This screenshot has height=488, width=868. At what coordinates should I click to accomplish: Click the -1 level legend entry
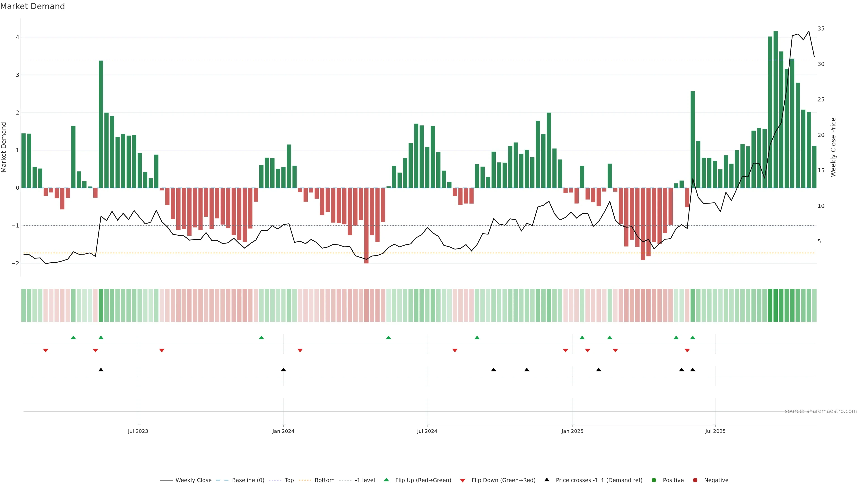(365, 480)
